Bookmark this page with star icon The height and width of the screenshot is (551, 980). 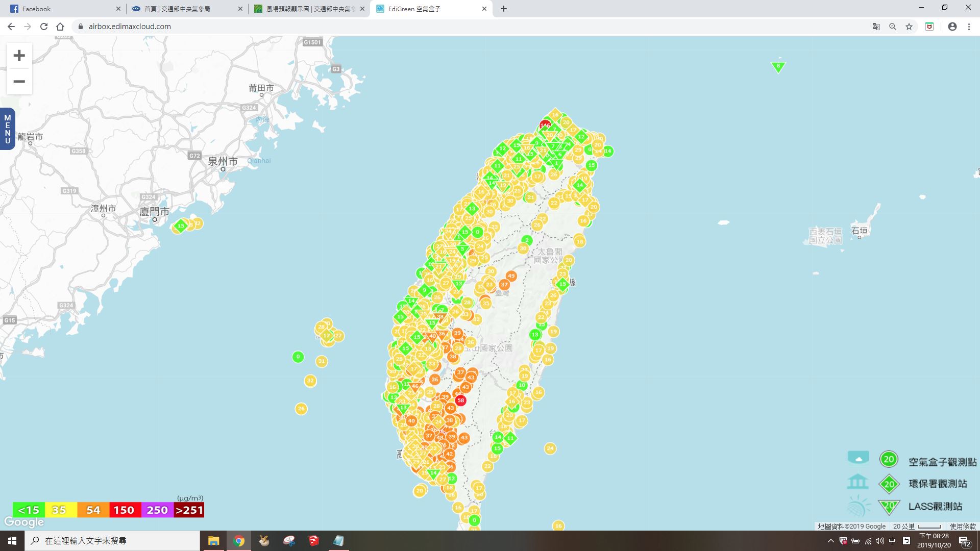point(909,27)
